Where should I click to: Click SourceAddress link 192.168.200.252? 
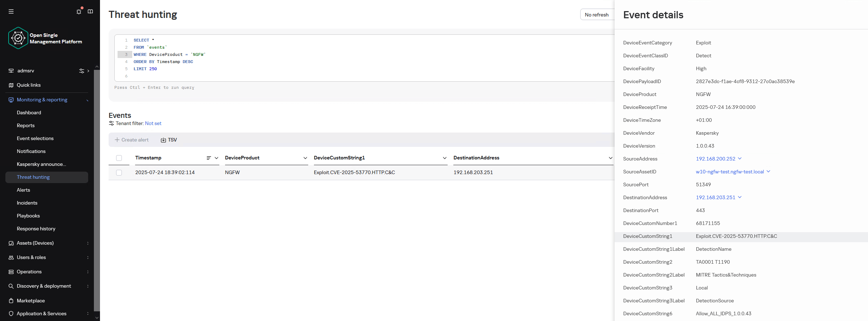(716, 159)
